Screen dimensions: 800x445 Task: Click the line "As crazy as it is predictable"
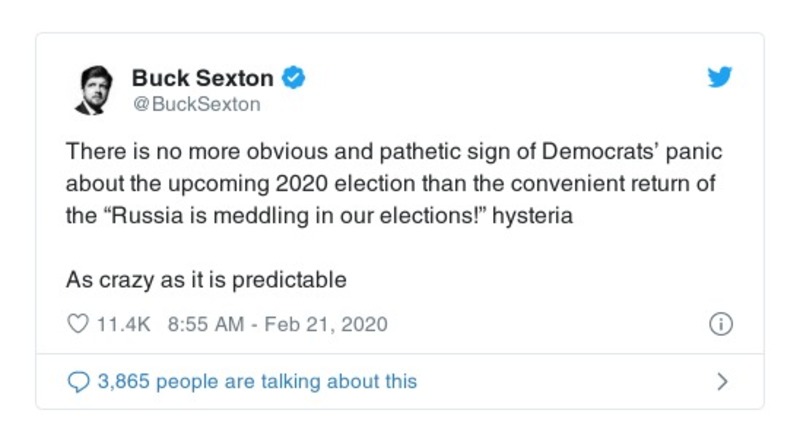click(206, 279)
